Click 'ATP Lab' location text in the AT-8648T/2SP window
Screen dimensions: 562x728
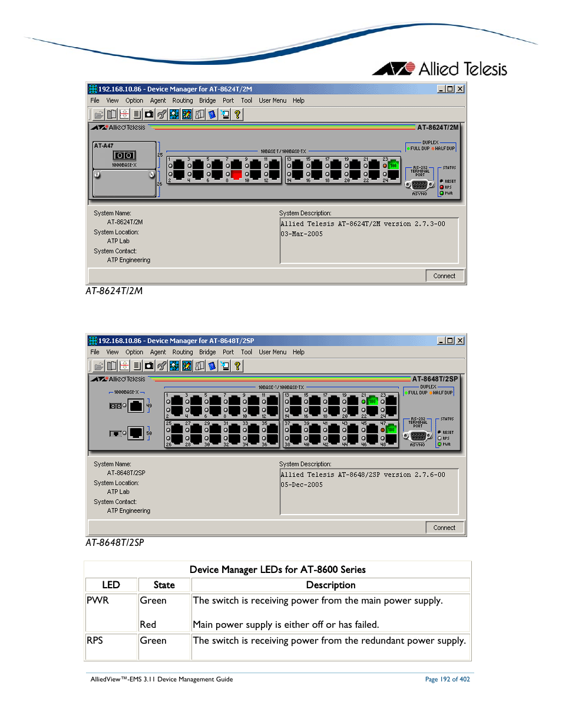(x=118, y=492)
